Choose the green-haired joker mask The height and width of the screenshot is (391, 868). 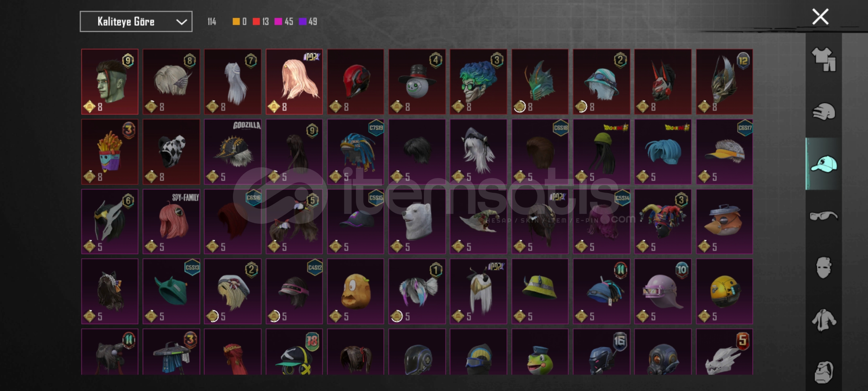478,82
